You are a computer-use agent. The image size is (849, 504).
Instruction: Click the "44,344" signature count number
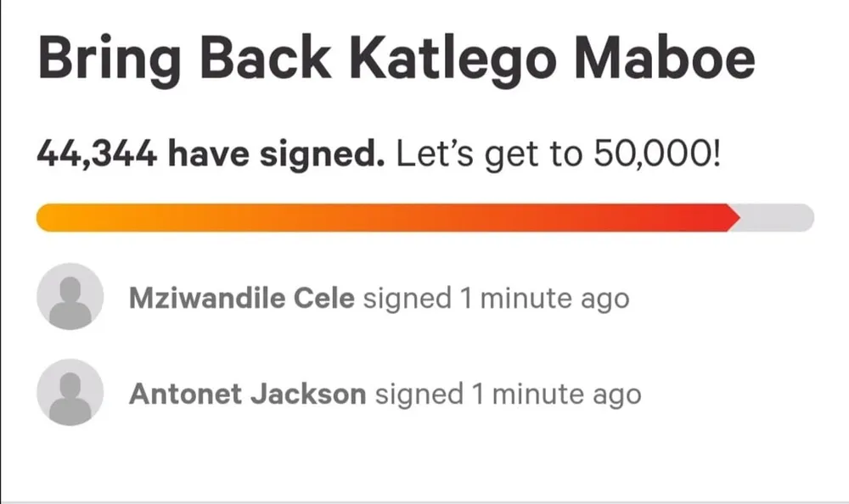click(x=97, y=155)
